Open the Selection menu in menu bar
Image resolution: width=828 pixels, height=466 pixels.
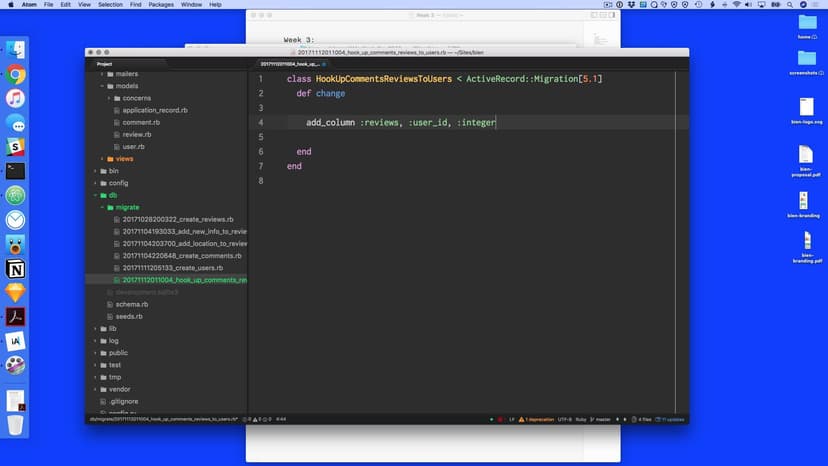(x=110, y=5)
